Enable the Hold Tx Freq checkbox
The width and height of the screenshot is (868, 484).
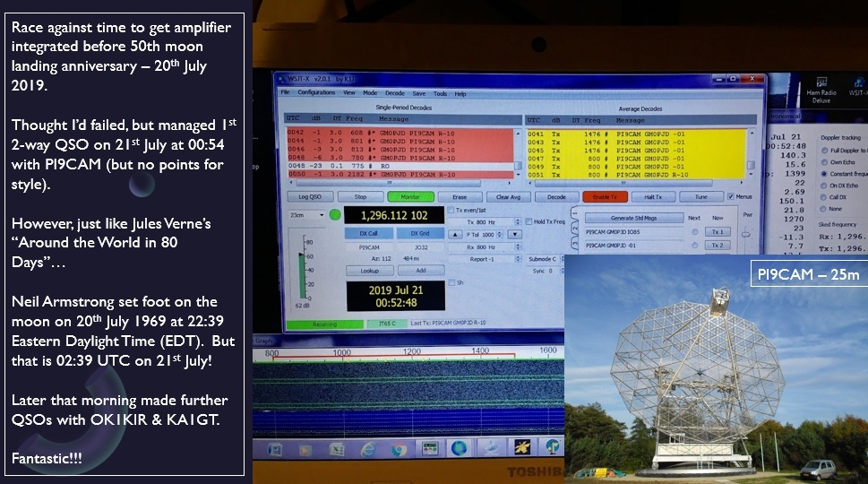coord(529,221)
